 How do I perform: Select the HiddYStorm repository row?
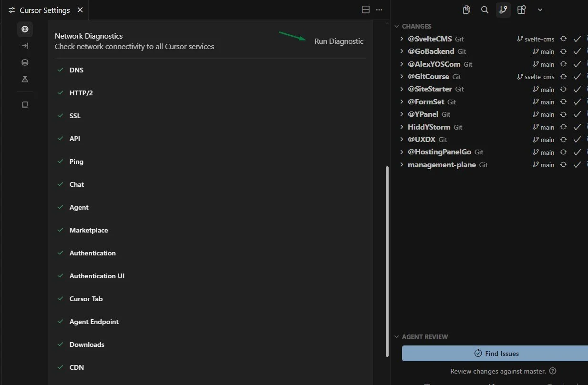pos(490,127)
